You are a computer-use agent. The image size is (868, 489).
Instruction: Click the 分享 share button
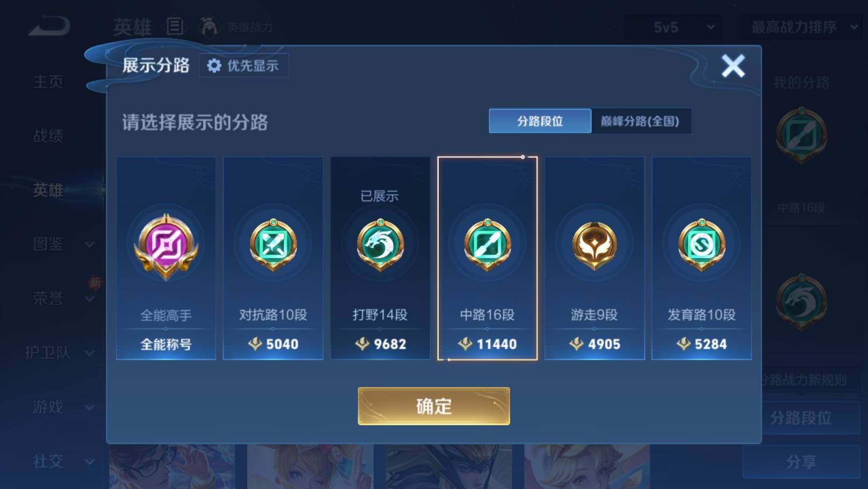coord(801,462)
